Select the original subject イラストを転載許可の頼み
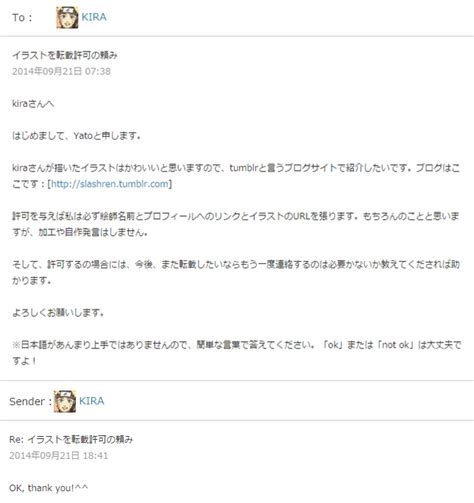The image size is (474, 503). [x=65, y=55]
